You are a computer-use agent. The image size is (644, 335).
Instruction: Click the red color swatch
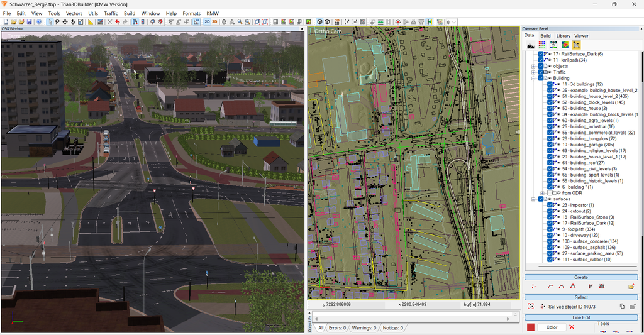531,327
